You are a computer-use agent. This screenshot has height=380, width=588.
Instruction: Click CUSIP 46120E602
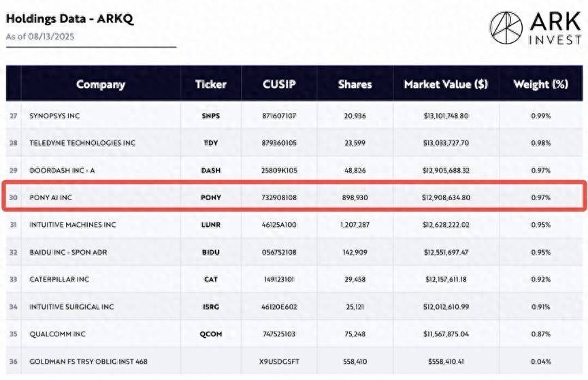pos(279,306)
